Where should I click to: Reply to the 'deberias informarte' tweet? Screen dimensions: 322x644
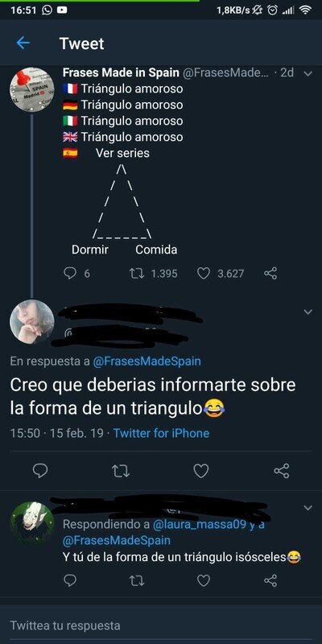39,471
